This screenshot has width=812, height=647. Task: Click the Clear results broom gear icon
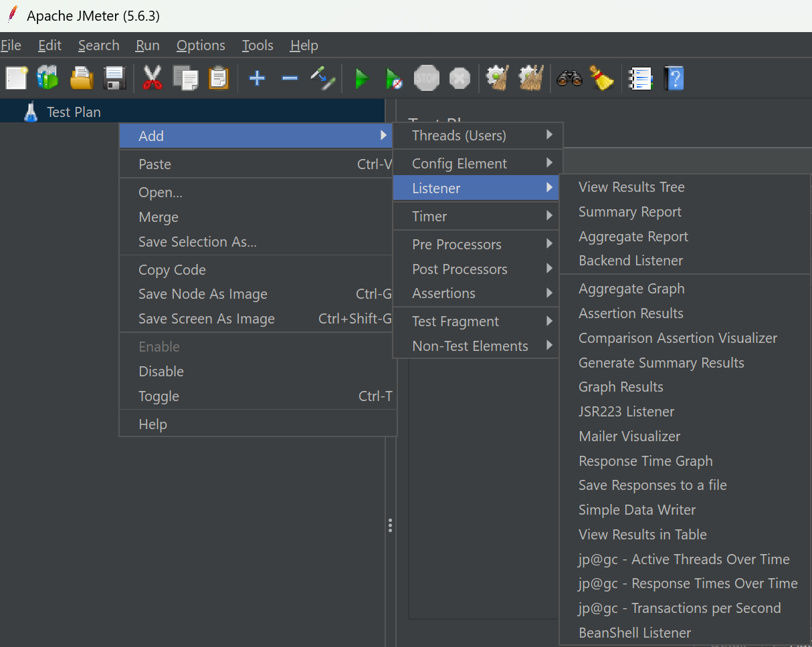click(x=498, y=78)
